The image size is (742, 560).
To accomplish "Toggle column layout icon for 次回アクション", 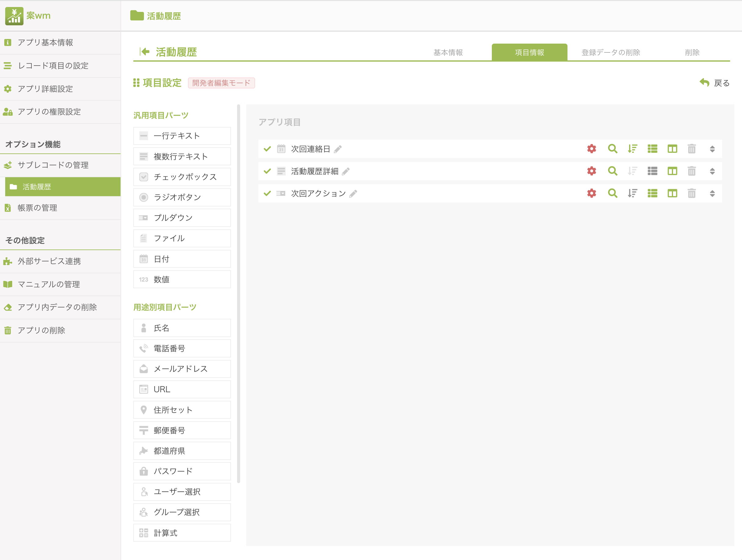I will point(672,193).
